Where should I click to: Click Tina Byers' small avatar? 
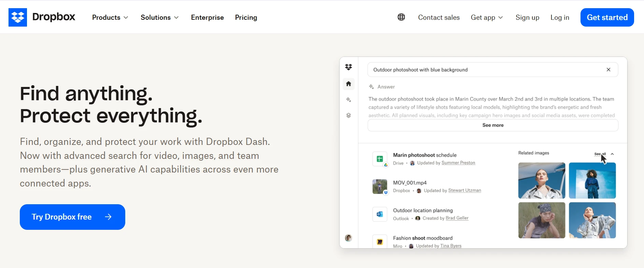pyautogui.click(x=411, y=246)
